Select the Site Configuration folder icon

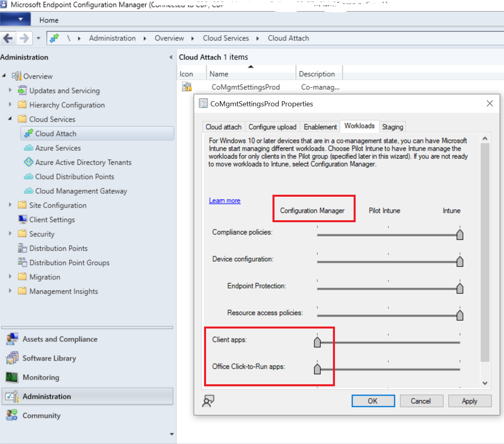[x=22, y=205]
